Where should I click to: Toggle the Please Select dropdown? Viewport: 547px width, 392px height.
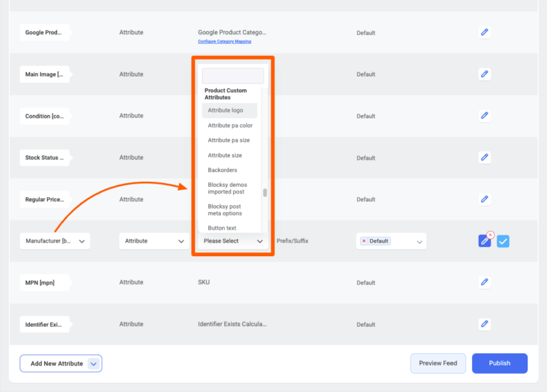click(232, 241)
